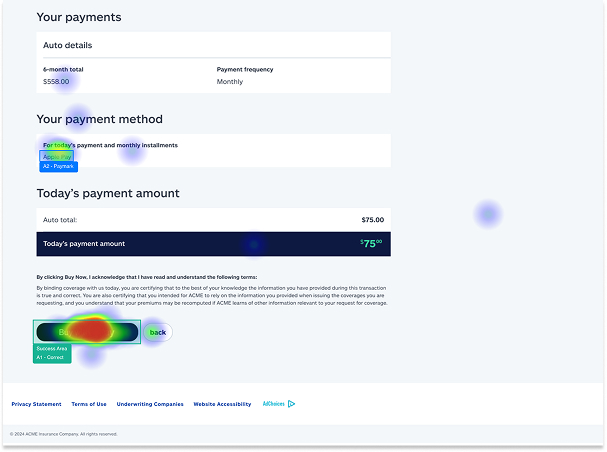
Task: Open the Website Accessibility link
Action: click(222, 404)
